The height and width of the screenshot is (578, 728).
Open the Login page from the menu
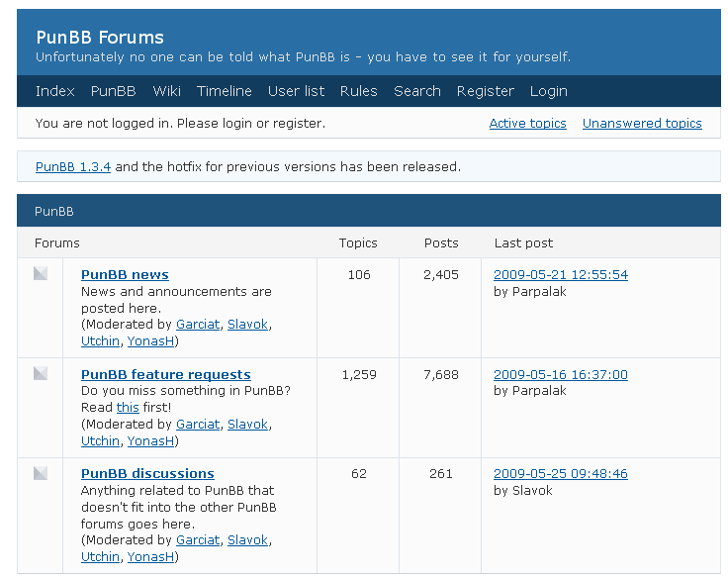[x=549, y=91]
